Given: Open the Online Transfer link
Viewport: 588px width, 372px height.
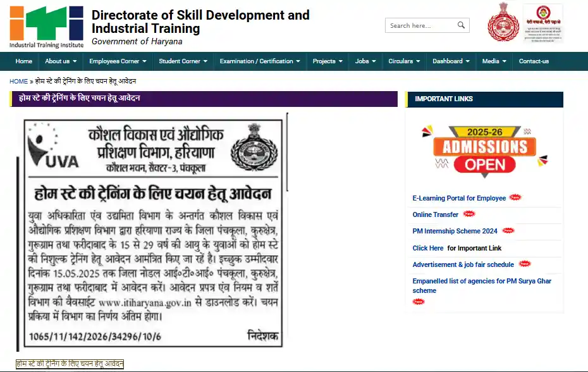Looking at the screenshot, I should pyautogui.click(x=436, y=214).
